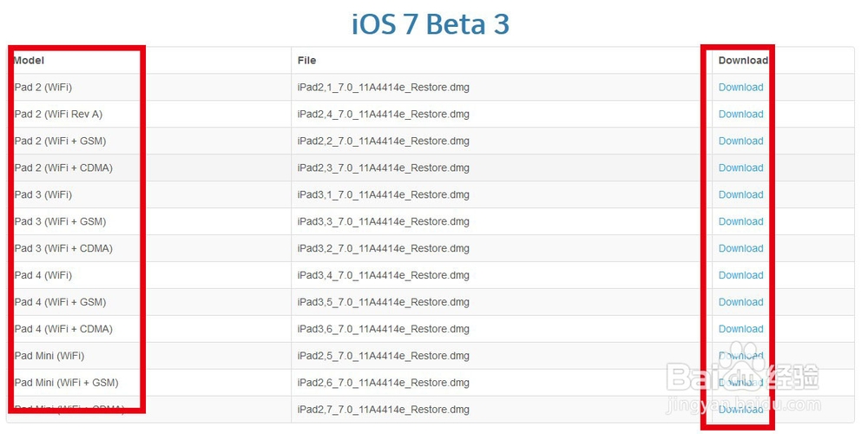This screenshot has width=868, height=434.
Task: Click the File column header
Action: pos(306,61)
